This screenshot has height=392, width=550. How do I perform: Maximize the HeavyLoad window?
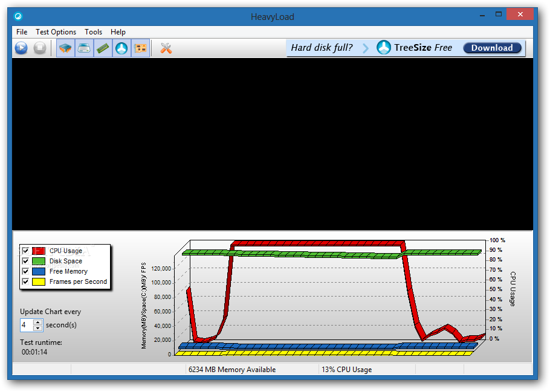499,14
